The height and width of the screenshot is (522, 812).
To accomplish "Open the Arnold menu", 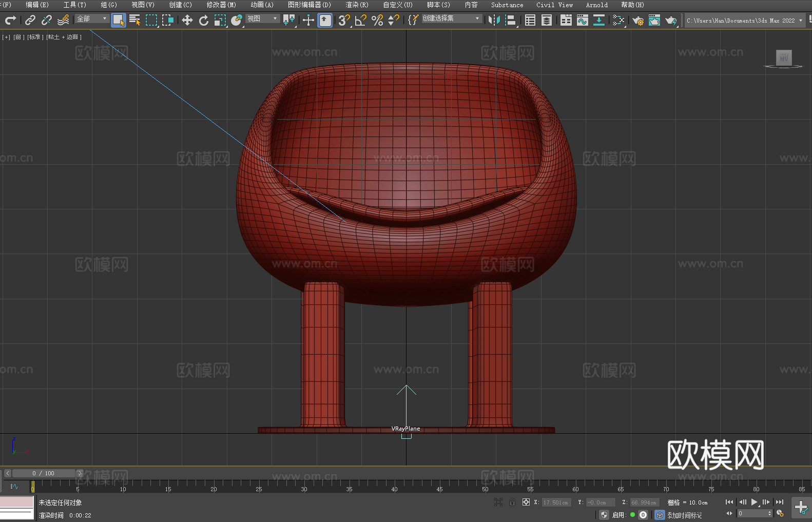I will [596, 5].
